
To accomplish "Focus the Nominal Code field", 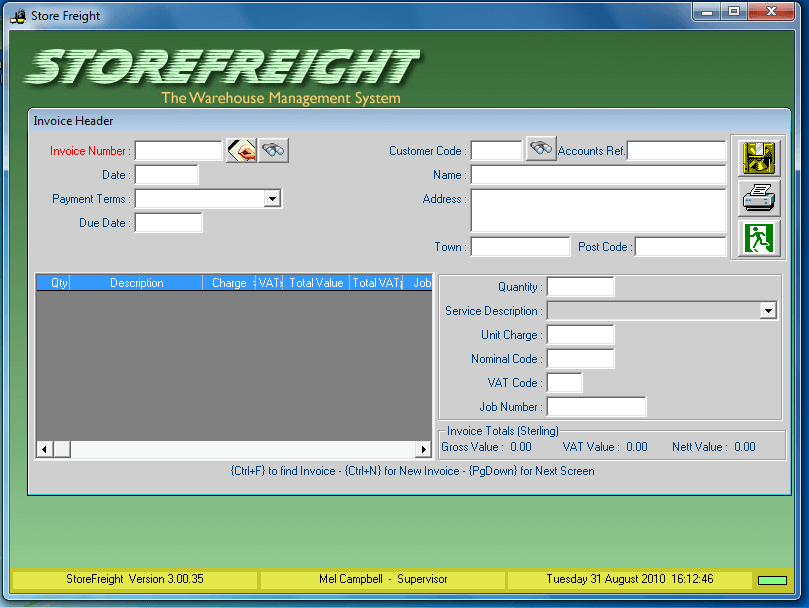I will (580, 359).
